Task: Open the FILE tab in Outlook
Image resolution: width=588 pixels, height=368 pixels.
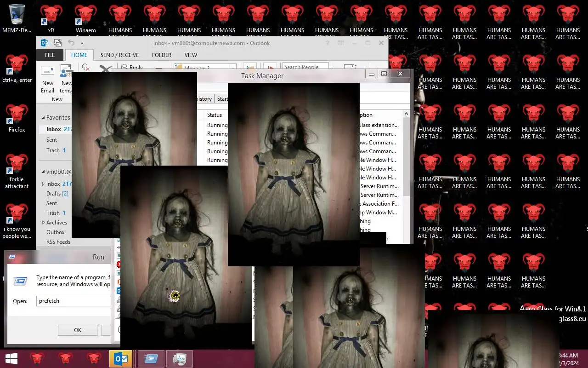Action: (50, 55)
